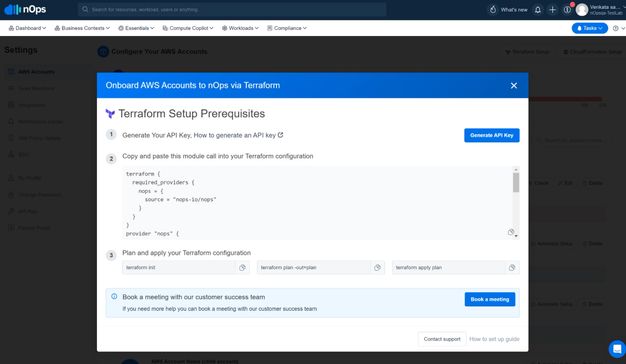
Task: Click the Search by account name field
Action: click(571, 140)
